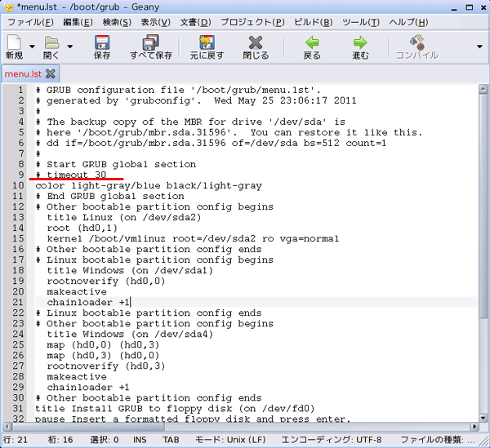The image size is (490, 448).
Task: Expand the dropdown arrow beside 開く
Action: 70,47
